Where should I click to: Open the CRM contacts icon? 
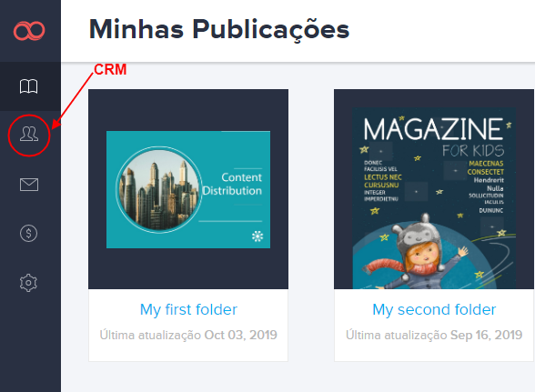tap(29, 134)
